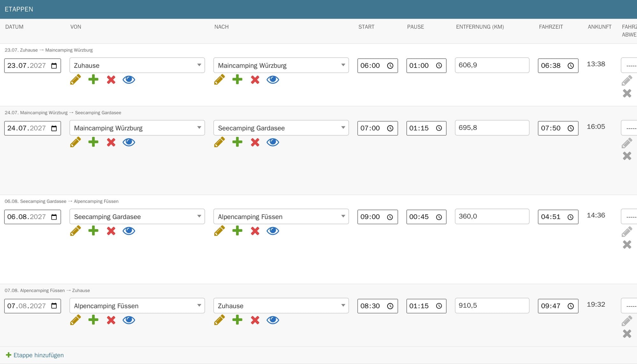
Task: Click the gray X icon at the end of the 07.08. row
Action: click(x=627, y=333)
